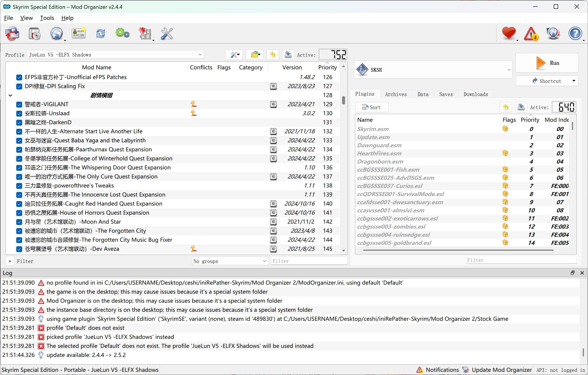Click the flag icon for Skyrim.esm
Image resolution: width=588 pixels, height=375 pixels.
pyautogui.click(x=505, y=129)
